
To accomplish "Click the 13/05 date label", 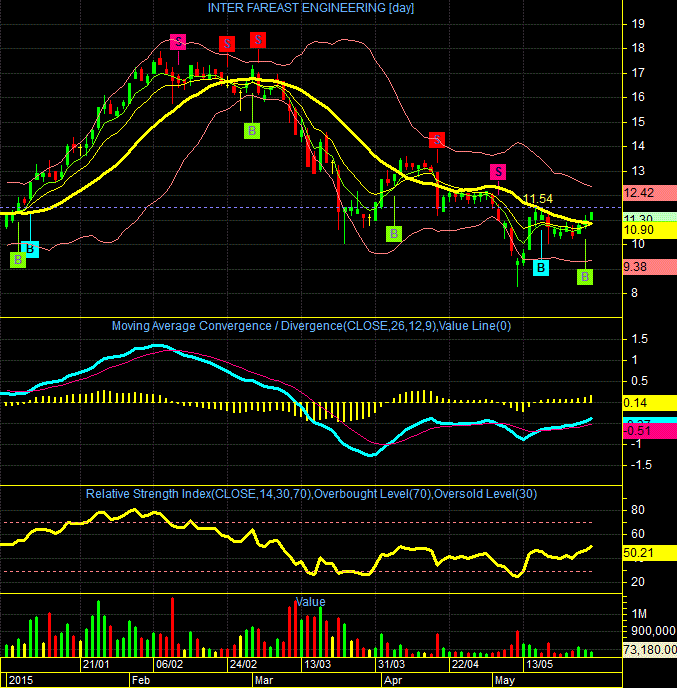I will click(539, 664).
